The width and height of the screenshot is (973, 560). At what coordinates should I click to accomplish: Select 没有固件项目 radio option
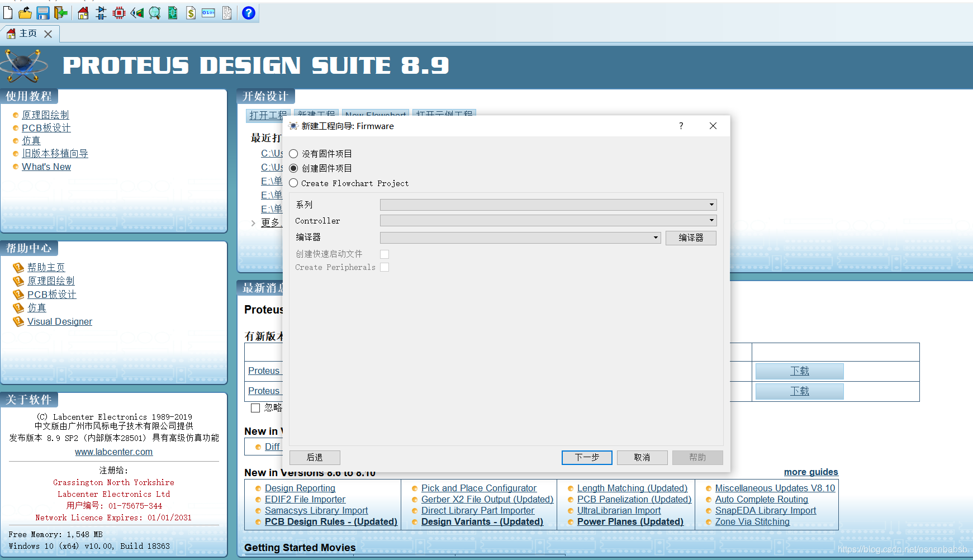point(293,154)
